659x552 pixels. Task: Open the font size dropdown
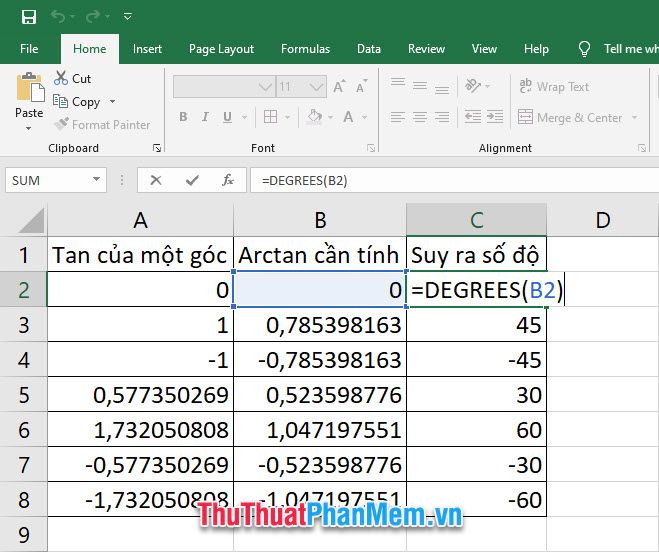click(316, 87)
